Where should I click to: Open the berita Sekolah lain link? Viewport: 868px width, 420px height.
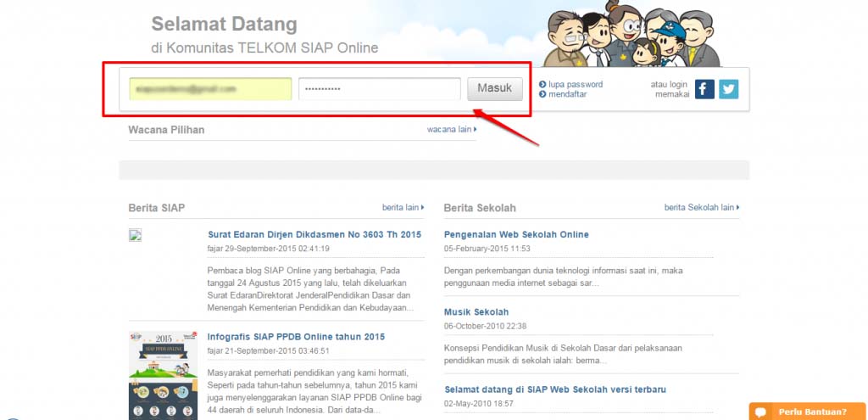click(x=702, y=207)
